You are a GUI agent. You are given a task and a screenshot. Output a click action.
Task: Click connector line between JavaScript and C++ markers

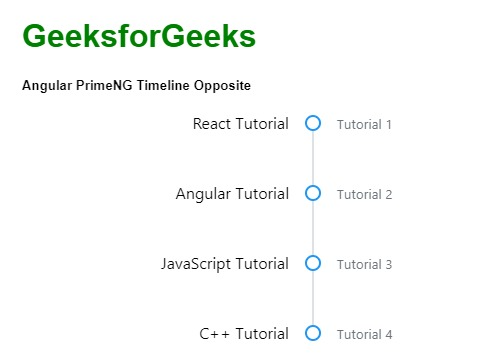pyautogui.click(x=313, y=298)
